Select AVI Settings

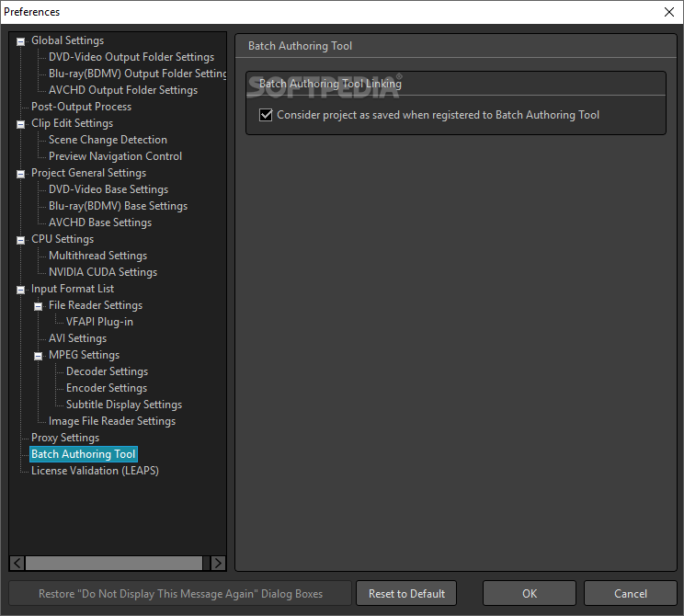tap(77, 339)
